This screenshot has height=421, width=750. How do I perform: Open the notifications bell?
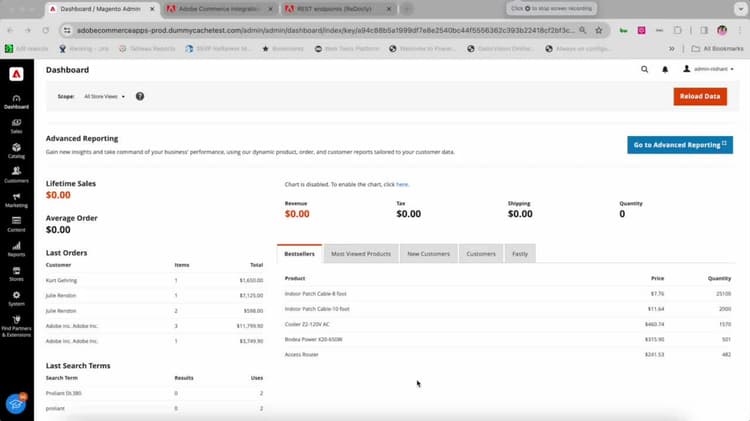tap(665, 69)
